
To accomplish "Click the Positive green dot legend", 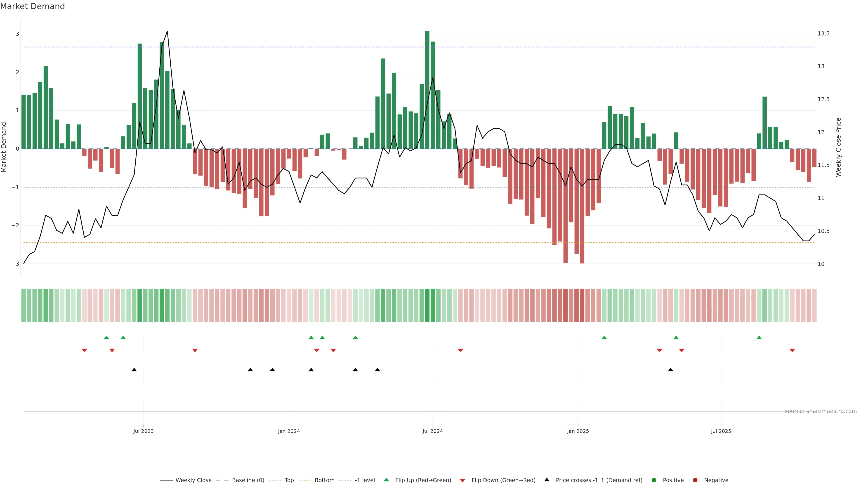I will (654, 480).
